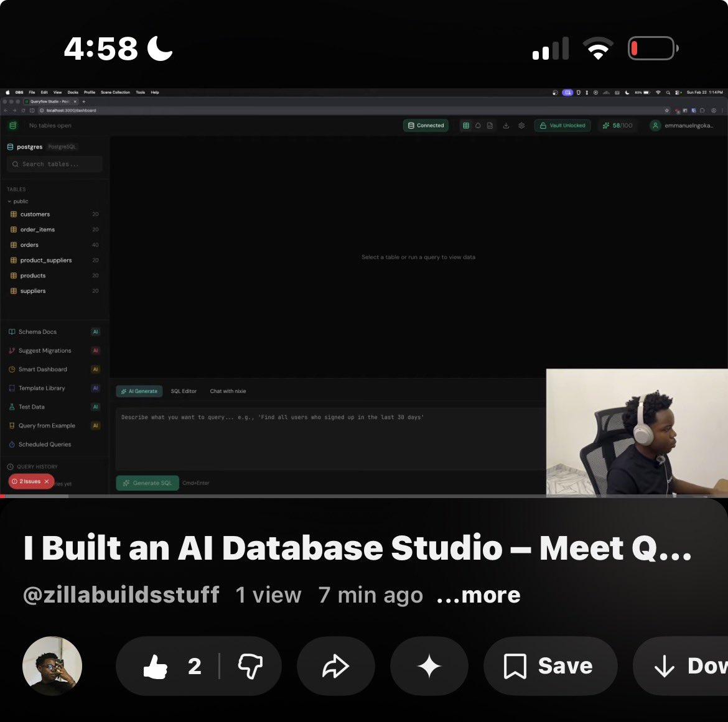
Task: Share the video using arrow icon
Action: click(x=335, y=666)
